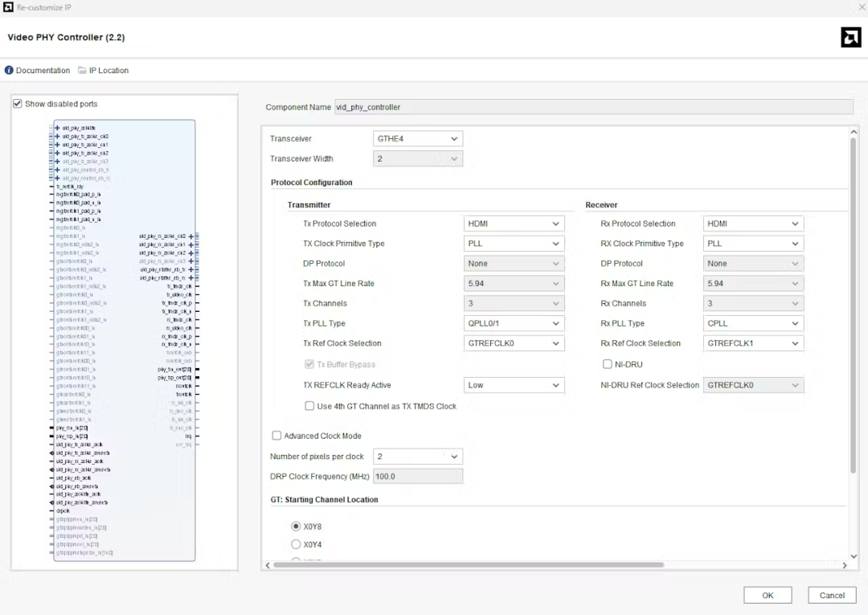This screenshot has height=615, width=868.
Task: Open the Transceiver GTHE4 dropdown
Action: pos(418,139)
